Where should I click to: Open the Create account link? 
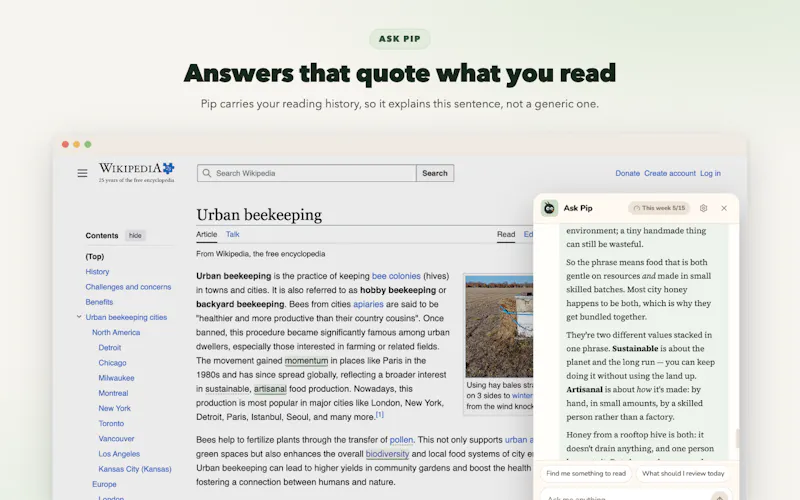click(670, 173)
